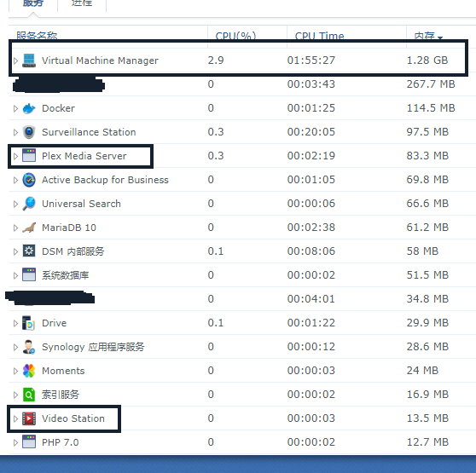Expand the Moments service row
The image size is (476, 473).
click(16, 371)
